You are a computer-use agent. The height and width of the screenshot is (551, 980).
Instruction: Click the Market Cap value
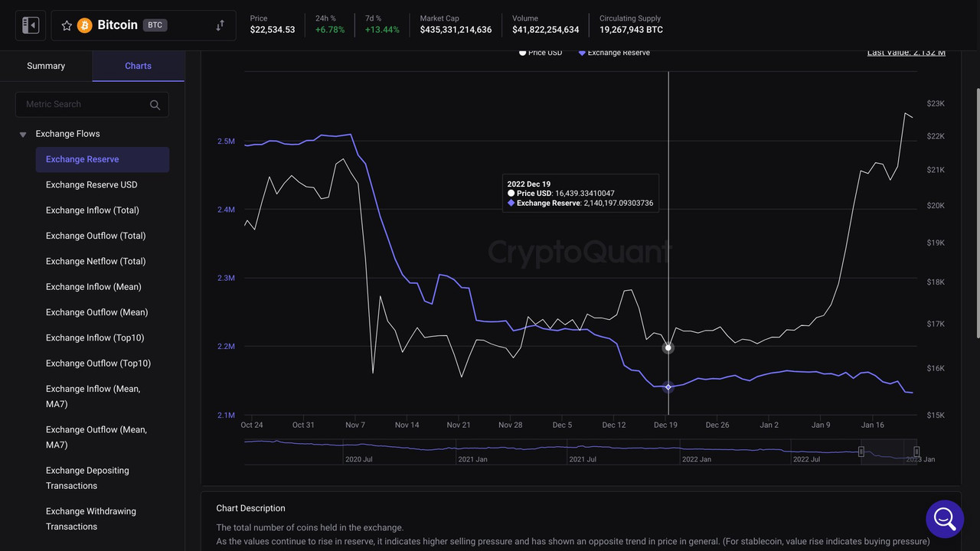(x=456, y=30)
